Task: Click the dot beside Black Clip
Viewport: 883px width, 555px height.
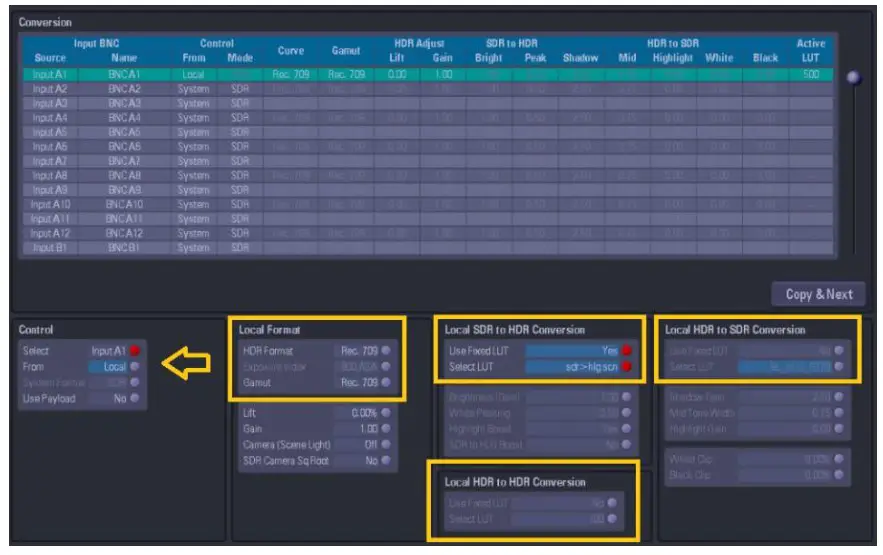Action: point(839,475)
